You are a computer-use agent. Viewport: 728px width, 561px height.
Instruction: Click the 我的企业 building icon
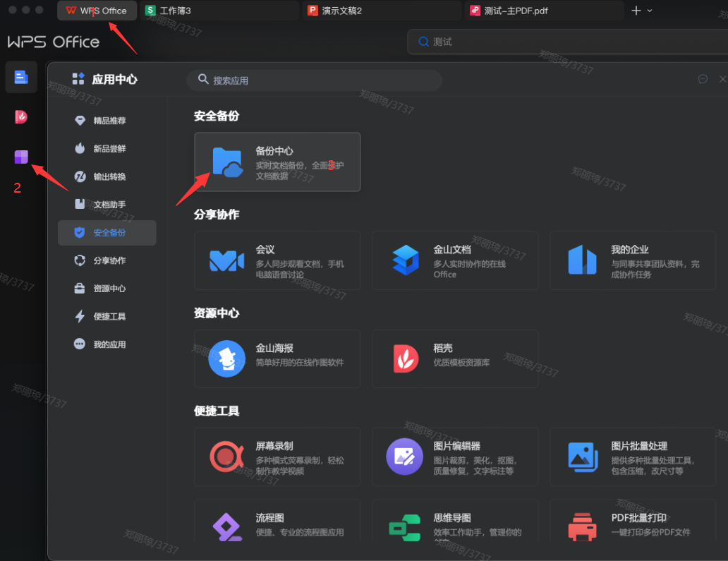pos(582,260)
